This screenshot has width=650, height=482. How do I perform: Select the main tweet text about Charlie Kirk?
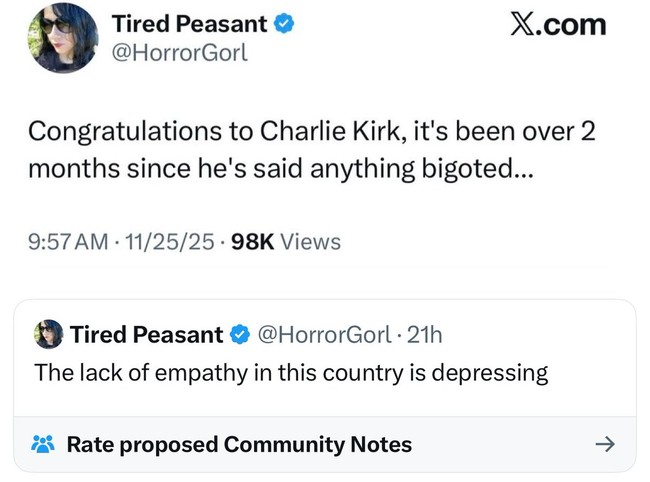(310, 150)
